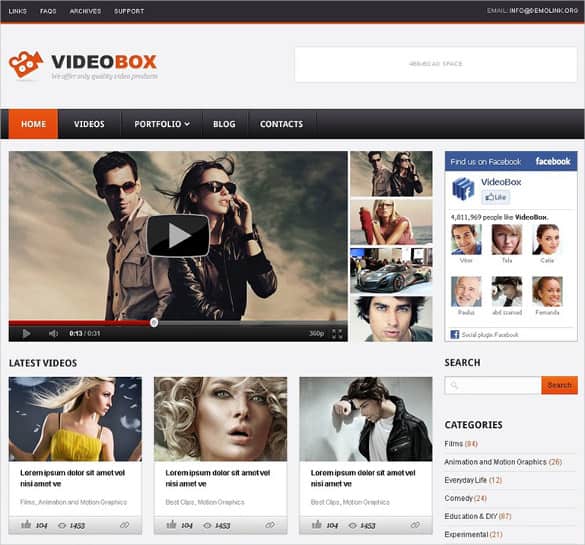This screenshot has width=585, height=545.
Task: Focus the search input field
Action: point(493,385)
